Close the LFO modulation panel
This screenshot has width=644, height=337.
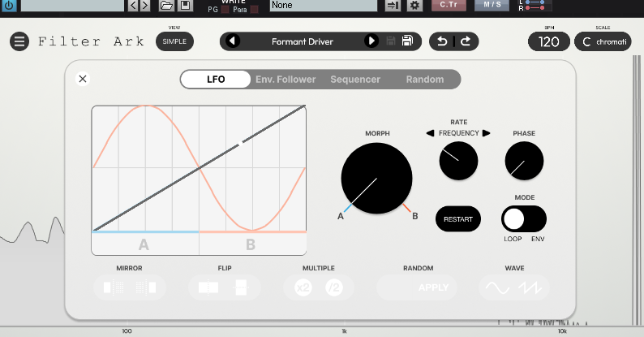coord(83,79)
